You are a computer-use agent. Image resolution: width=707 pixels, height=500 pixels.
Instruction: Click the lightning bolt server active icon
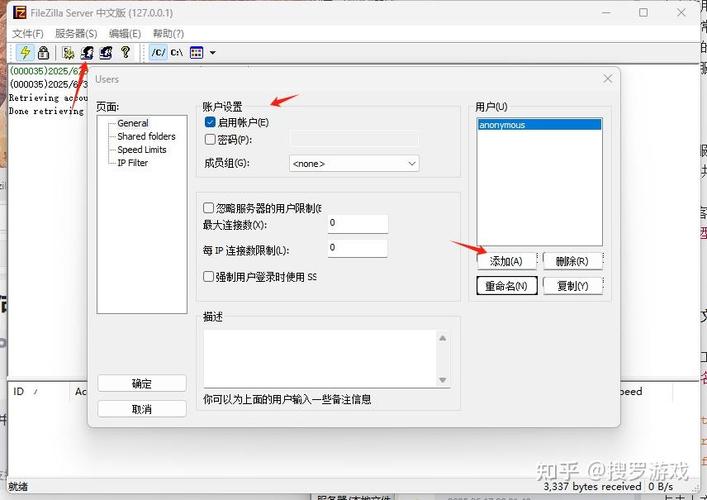pos(25,53)
